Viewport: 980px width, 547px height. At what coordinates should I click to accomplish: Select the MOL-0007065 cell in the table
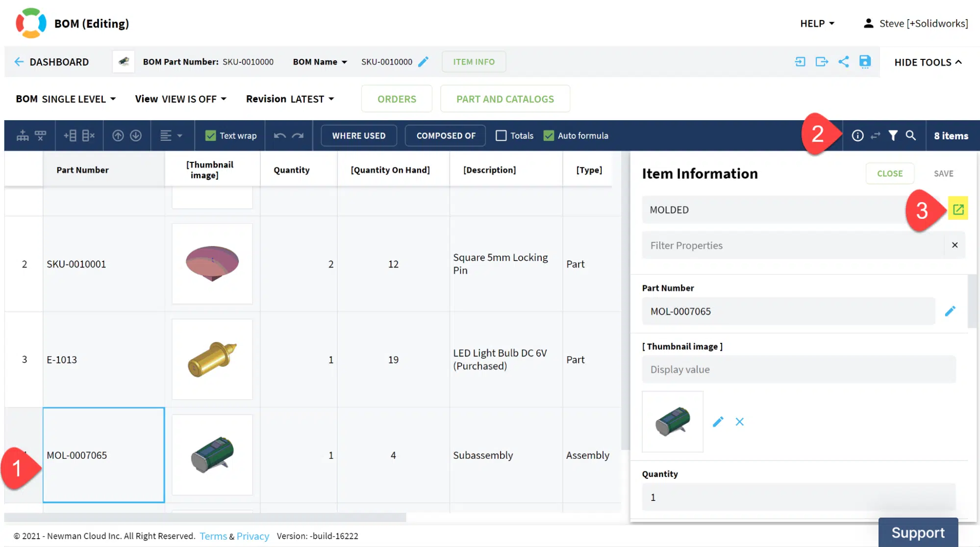tap(103, 455)
